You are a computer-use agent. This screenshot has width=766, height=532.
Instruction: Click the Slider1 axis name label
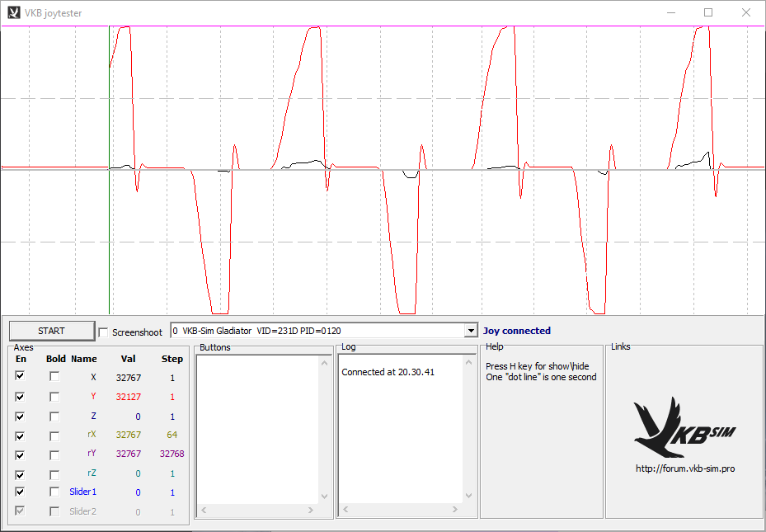[83, 492]
